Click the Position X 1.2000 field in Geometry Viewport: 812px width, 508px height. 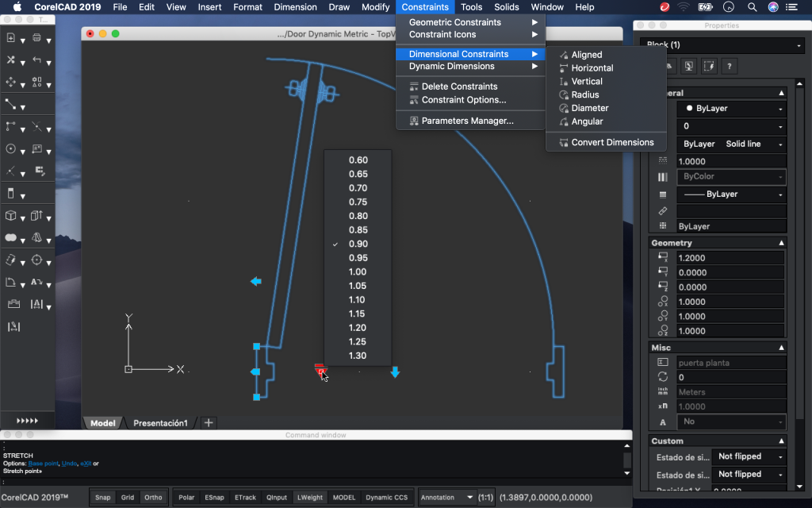[730, 258]
